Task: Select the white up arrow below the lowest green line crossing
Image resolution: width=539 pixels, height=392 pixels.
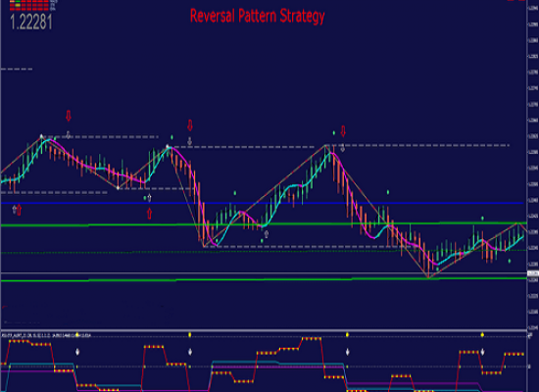Action: pyautogui.click(x=266, y=234)
